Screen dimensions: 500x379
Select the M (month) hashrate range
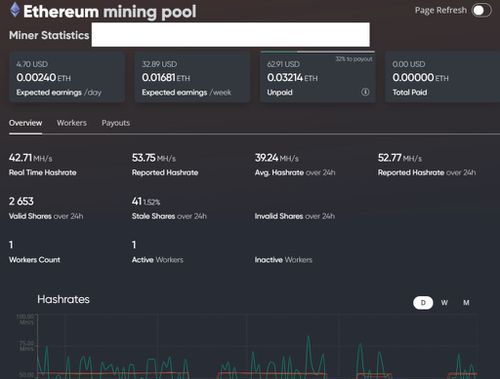coord(466,303)
